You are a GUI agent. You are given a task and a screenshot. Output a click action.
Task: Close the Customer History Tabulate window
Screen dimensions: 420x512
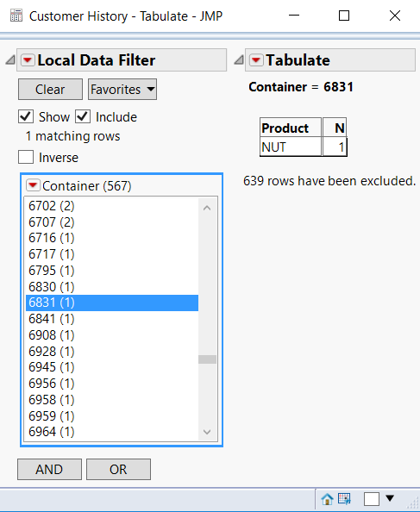(395, 16)
